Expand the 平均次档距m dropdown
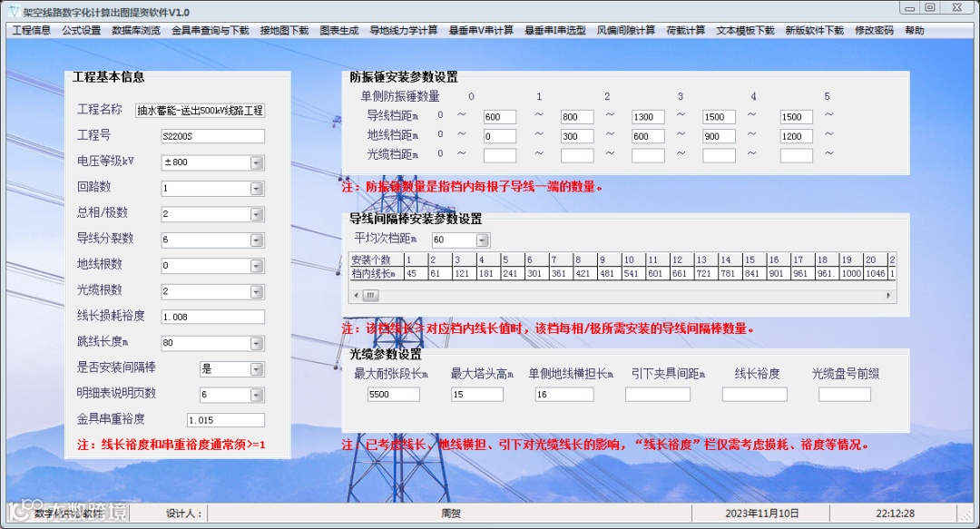Viewport: 980px width, 529px height. [x=482, y=240]
